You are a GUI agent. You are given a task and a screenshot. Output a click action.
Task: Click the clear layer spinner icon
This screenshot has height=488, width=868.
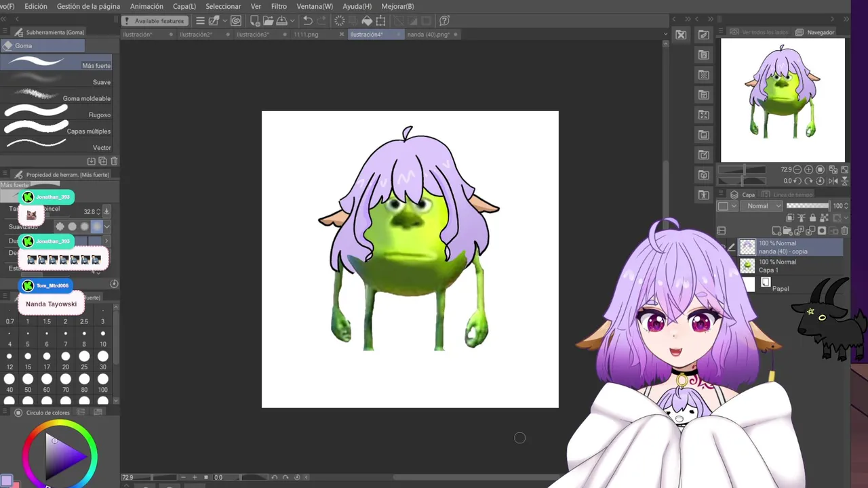pyautogui.click(x=340, y=21)
